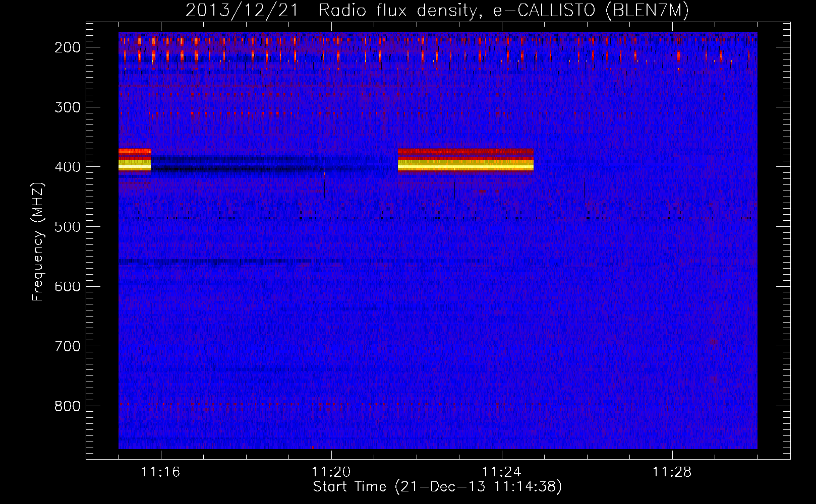Click the 500 frequency tick label
The image size is (816, 504).
point(68,227)
